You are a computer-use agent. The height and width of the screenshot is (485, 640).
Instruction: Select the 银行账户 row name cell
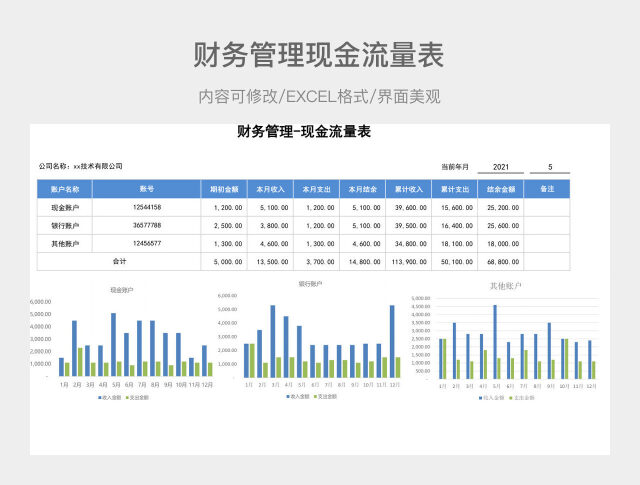coord(65,225)
